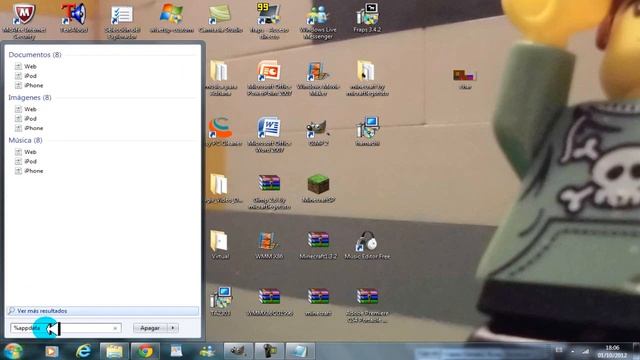Launch Windows Live Messenger from the desktop

coord(318,21)
